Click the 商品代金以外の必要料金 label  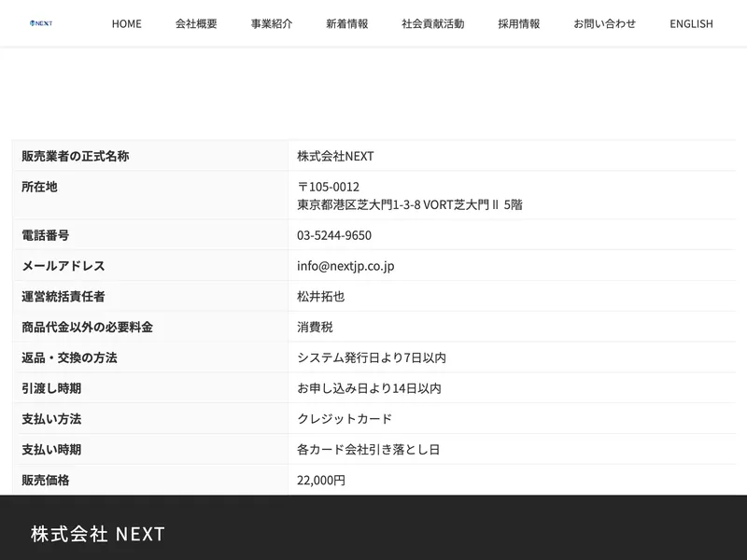pos(87,328)
